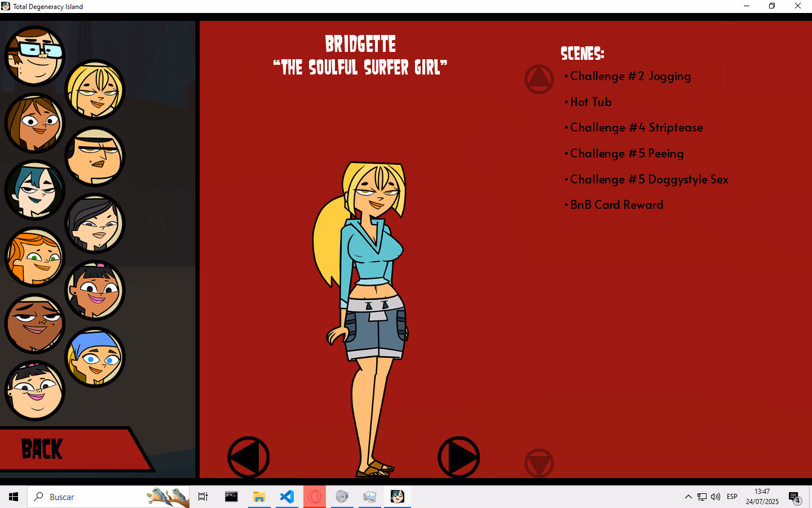Click the BRIDGETTE name heading
This screenshot has height=508, width=812.
click(360, 44)
